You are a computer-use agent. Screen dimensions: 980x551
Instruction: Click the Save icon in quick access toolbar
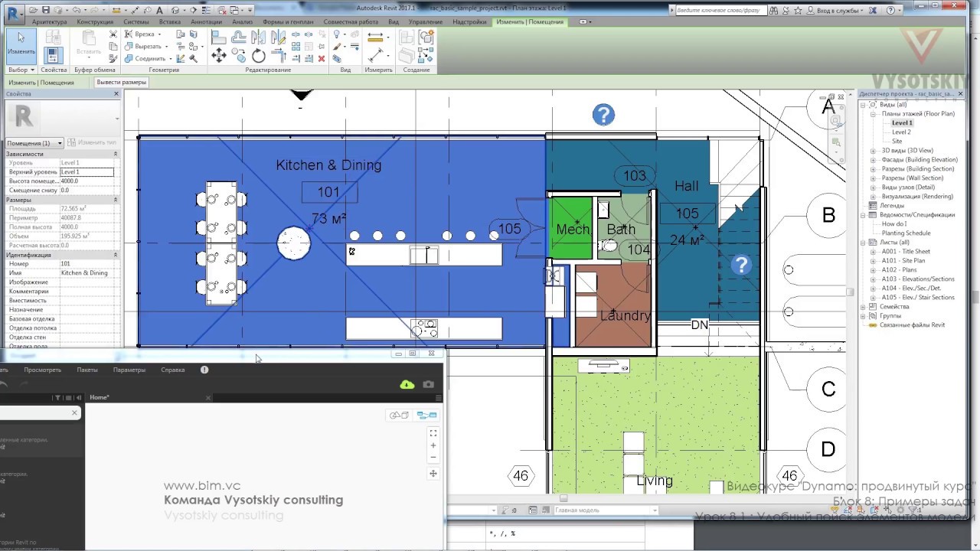pos(46,10)
